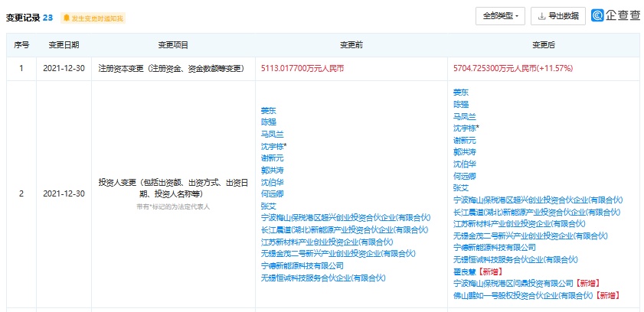Viewport: 644px width, 312px height.
Task: Click the 新增 tag beside 佛山鹏如一号
Action: click(607, 295)
